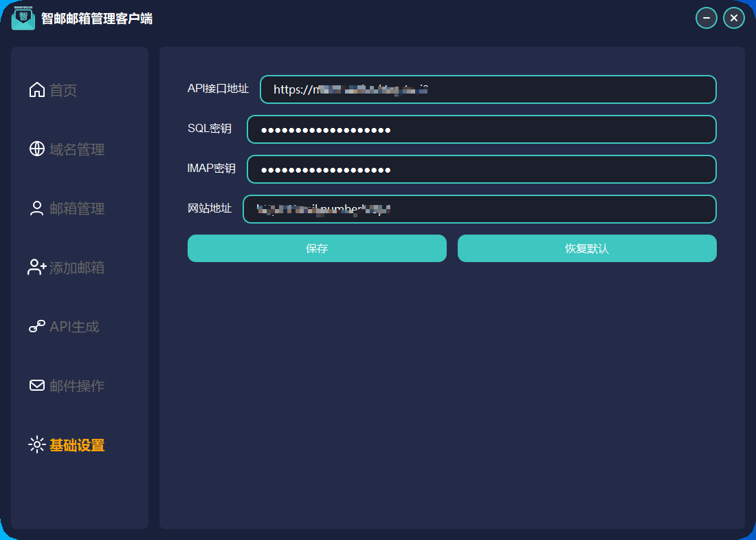Open the 首页 text label in sidebar

63,90
